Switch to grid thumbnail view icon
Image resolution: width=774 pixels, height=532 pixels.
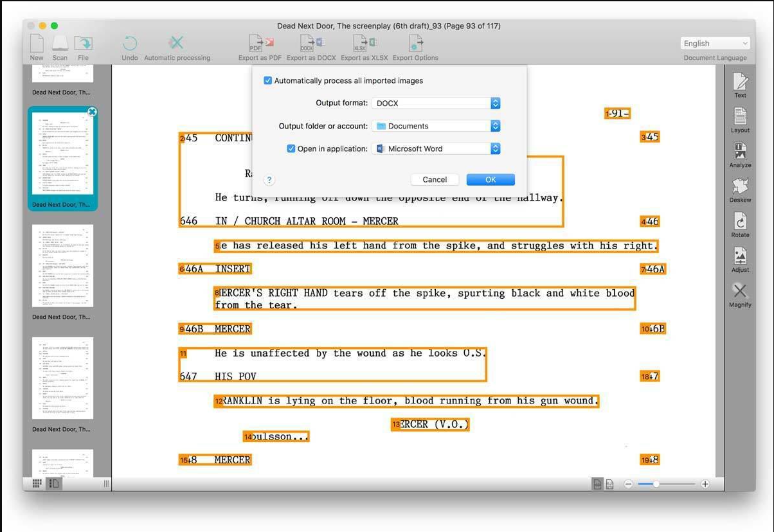pos(37,484)
